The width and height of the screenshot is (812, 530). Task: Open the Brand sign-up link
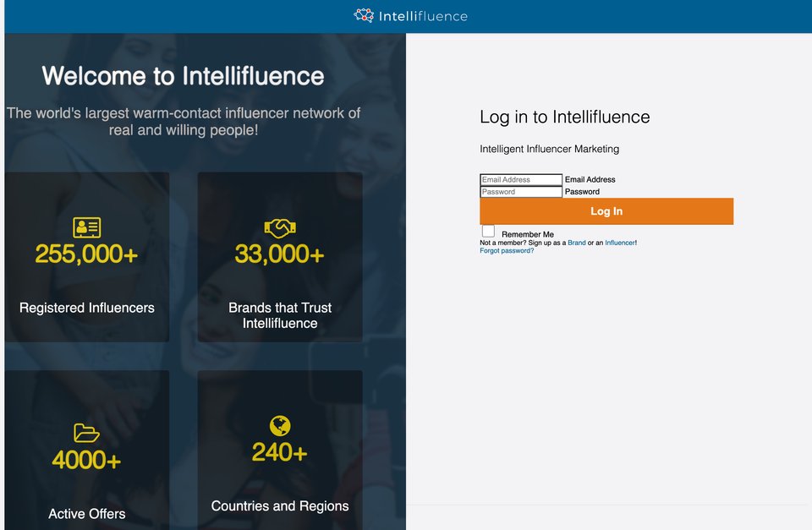[576, 243]
